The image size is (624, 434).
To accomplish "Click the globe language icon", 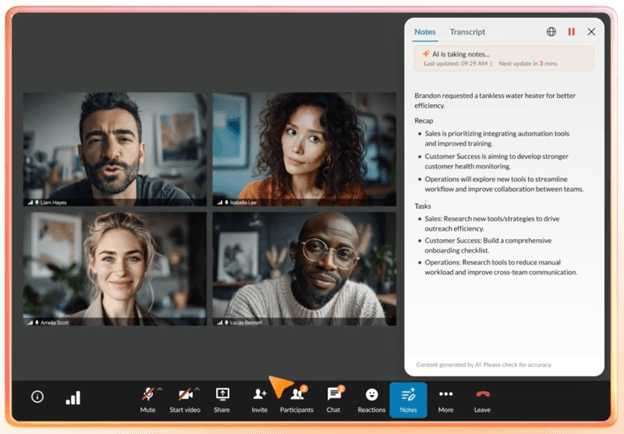I will point(551,32).
